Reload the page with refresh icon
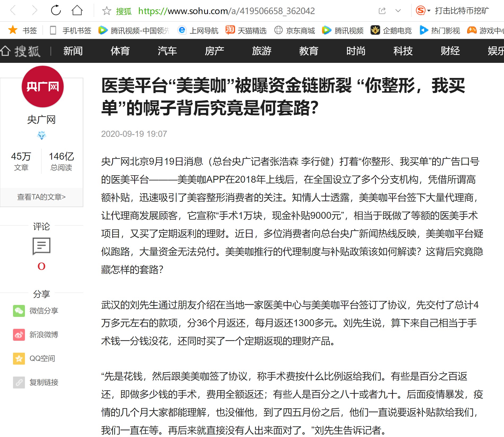 pyautogui.click(x=56, y=11)
